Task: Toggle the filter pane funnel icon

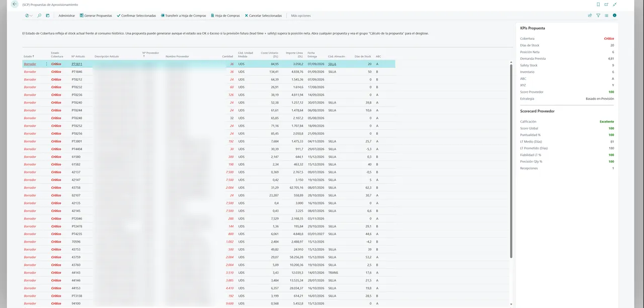Action: [598, 16]
